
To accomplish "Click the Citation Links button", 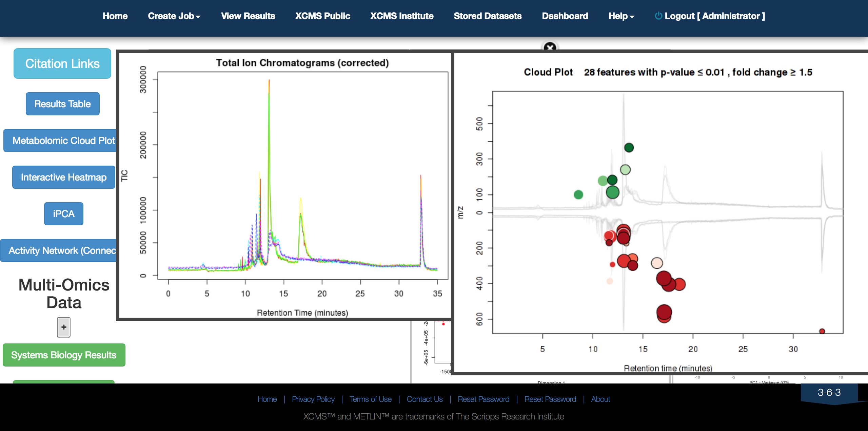I will tap(62, 63).
